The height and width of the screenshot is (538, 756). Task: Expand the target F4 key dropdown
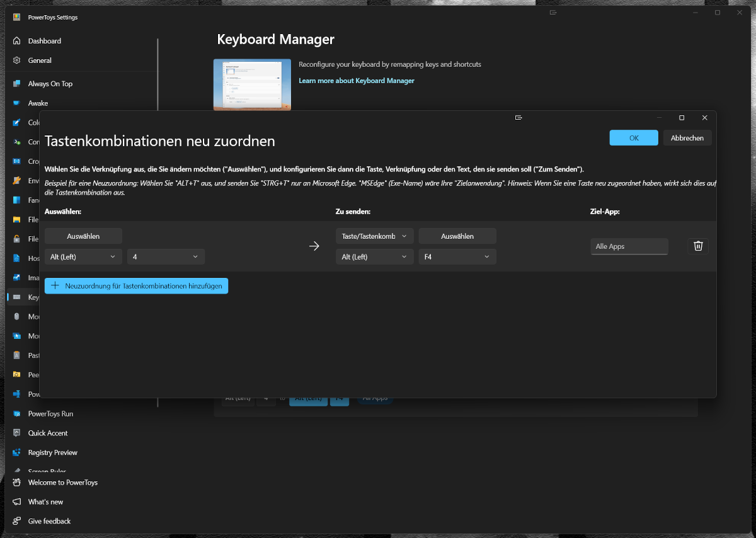(x=457, y=256)
